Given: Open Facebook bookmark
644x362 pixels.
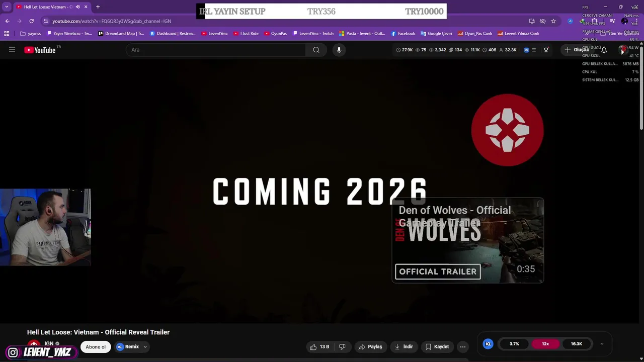Looking at the screenshot, I should click(x=403, y=34).
